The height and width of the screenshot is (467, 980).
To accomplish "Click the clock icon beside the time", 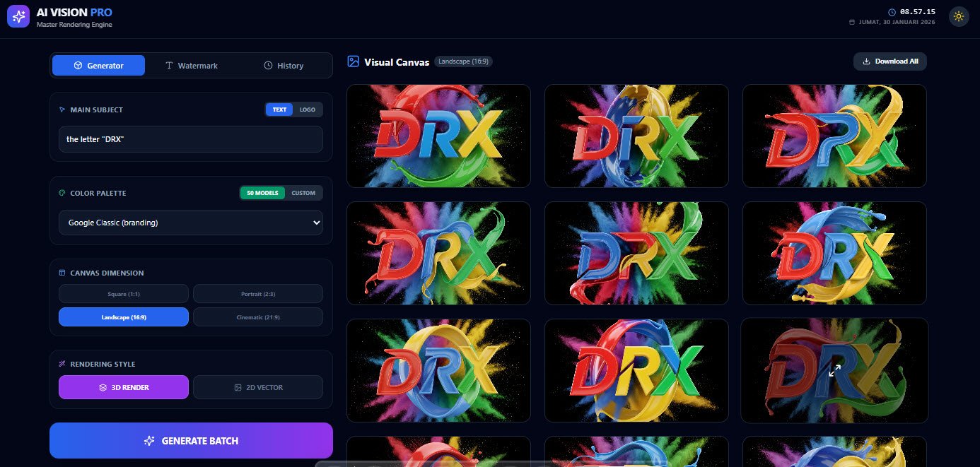I will click(892, 12).
